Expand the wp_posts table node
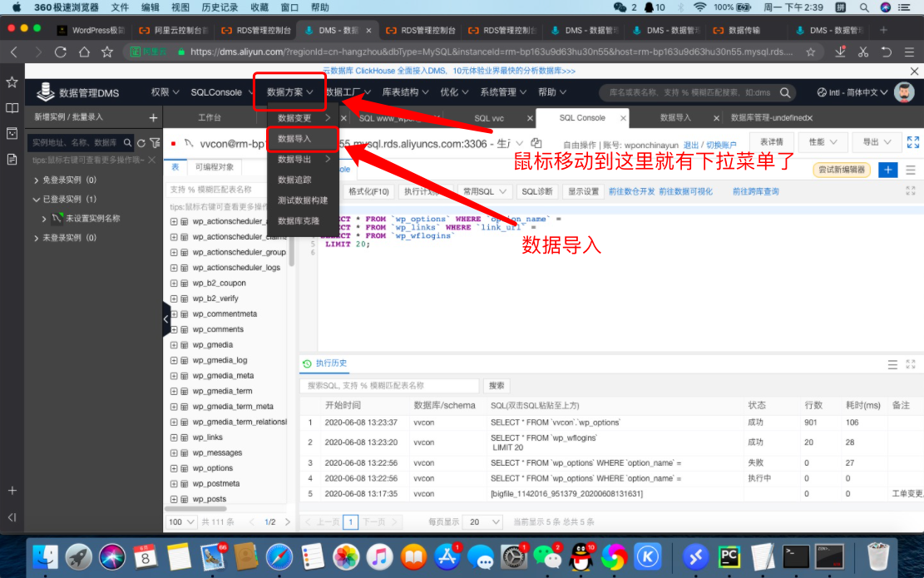The height and width of the screenshot is (578, 924). [174, 499]
